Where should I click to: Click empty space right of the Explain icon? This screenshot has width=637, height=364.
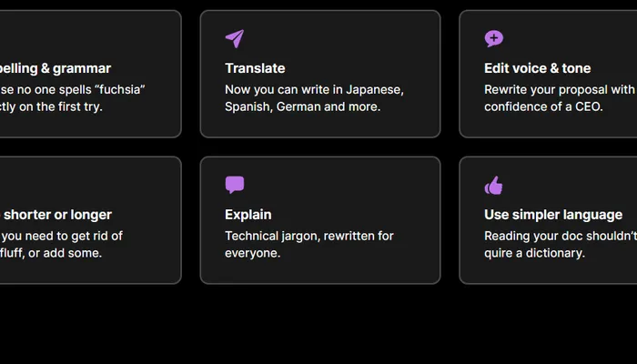(346, 185)
